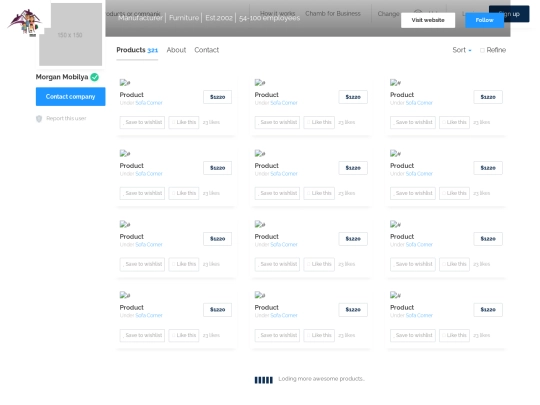Click the $1220 price button in first row, first card
This screenshot has width=540, height=405.
(x=217, y=97)
